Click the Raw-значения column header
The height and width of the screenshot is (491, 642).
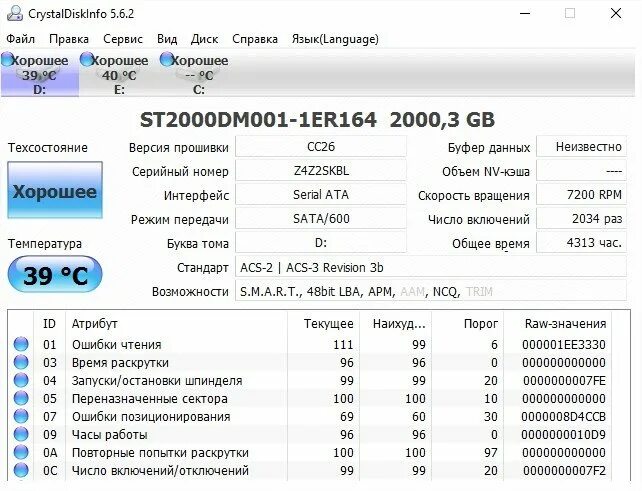(558, 324)
